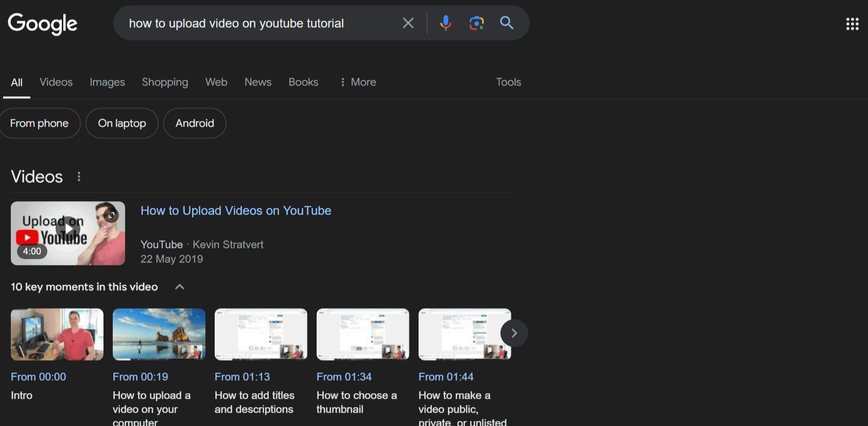Screen dimensions: 868x426
Task: Click 'How to upload a video' caption
Action: [152, 409]
